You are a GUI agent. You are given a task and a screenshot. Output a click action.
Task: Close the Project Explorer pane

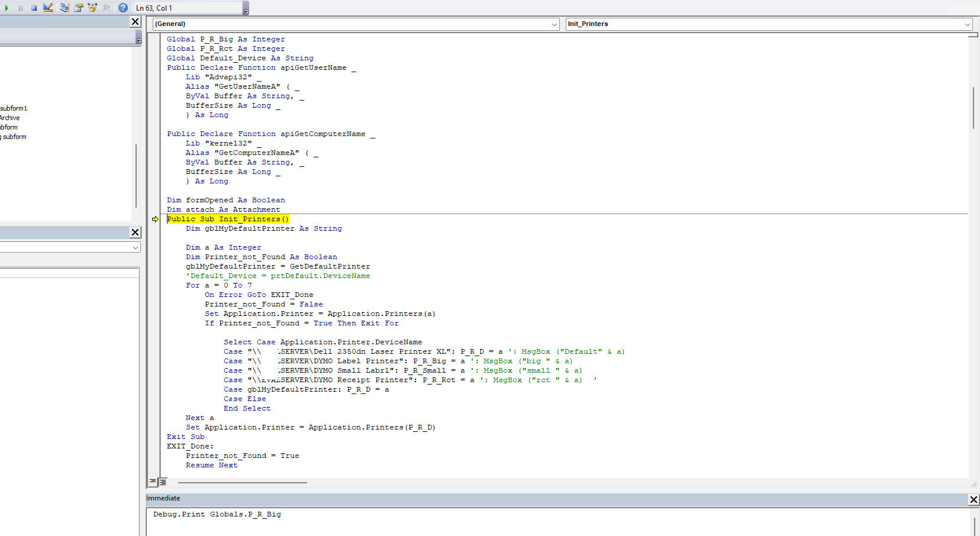point(135,22)
